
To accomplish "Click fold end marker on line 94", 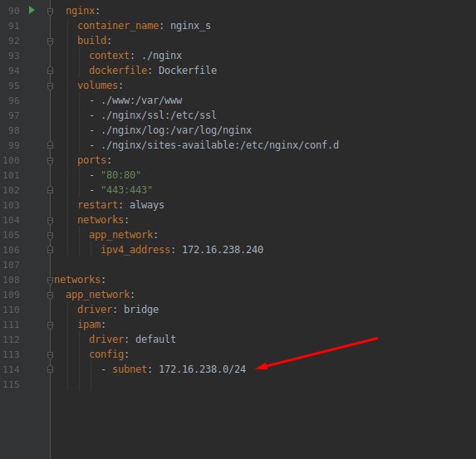I will pyautogui.click(x=51, y=71).
